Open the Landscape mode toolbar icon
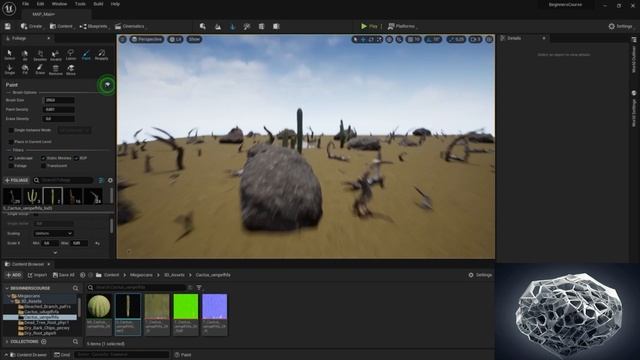Screen dimensions: 640x360 point(218,27)
